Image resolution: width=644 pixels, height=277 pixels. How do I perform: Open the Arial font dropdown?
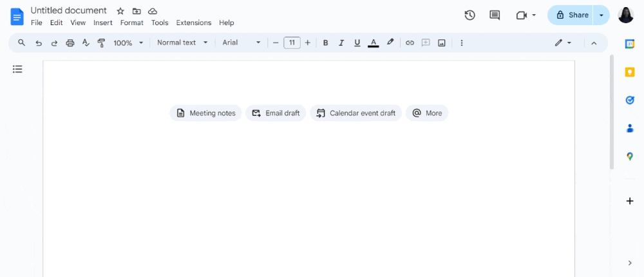241,43
